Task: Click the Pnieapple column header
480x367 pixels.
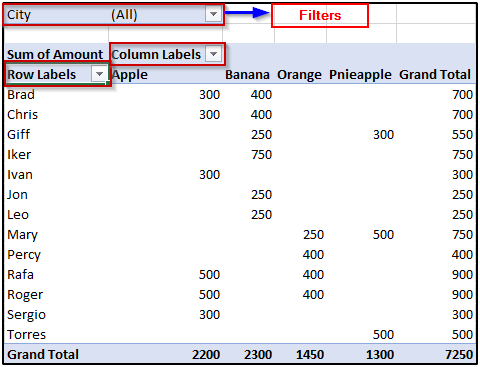Action: coord(360,75)
